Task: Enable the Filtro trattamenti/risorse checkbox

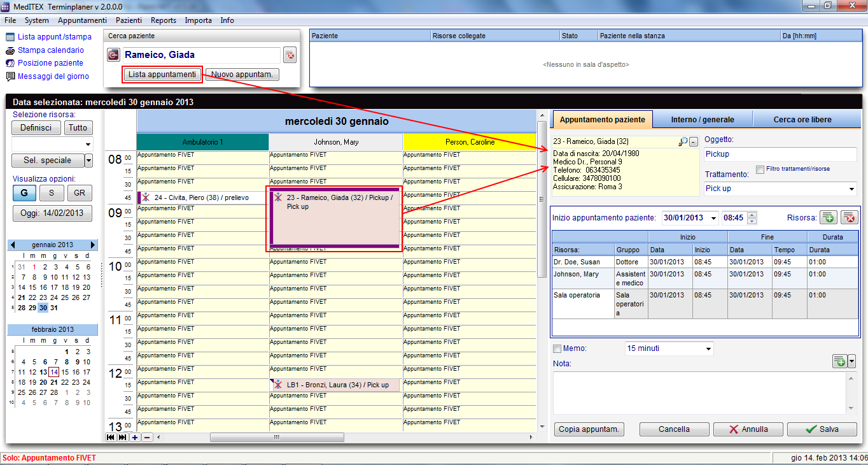Action: (x=760, y=169)
